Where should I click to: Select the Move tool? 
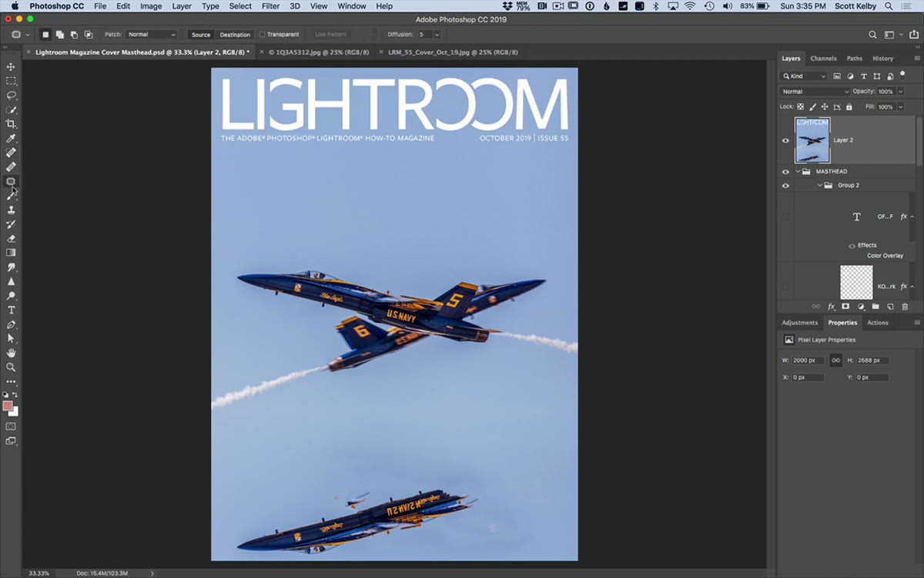click(x=11, y=67)
